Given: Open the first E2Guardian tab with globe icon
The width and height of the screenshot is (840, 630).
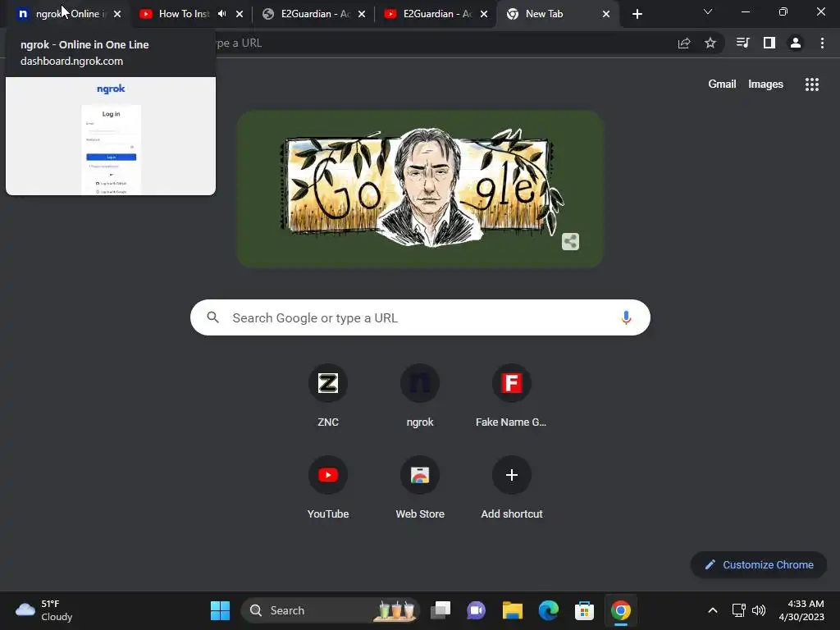Looking at the screenshot, I should (314, 14).
